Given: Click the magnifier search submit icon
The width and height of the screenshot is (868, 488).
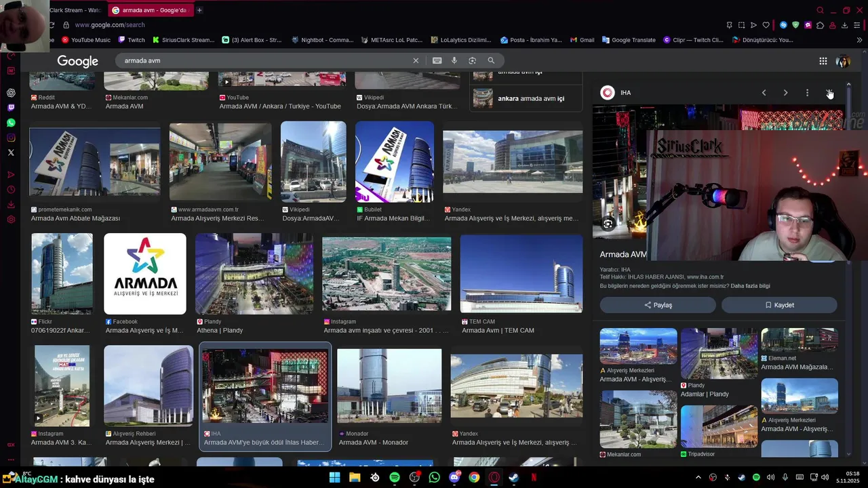Looking at the screenshot, I should point(491,60).
